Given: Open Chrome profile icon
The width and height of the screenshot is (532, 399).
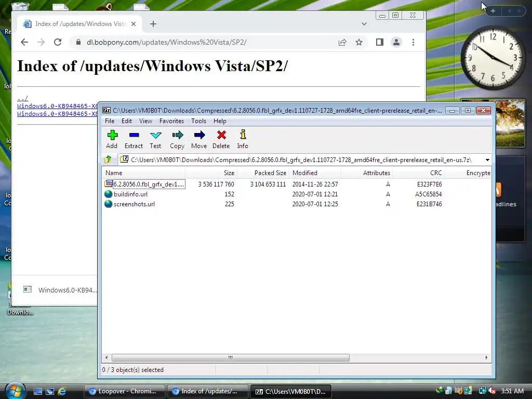Looking at the screenshot, I should point(396,42).
